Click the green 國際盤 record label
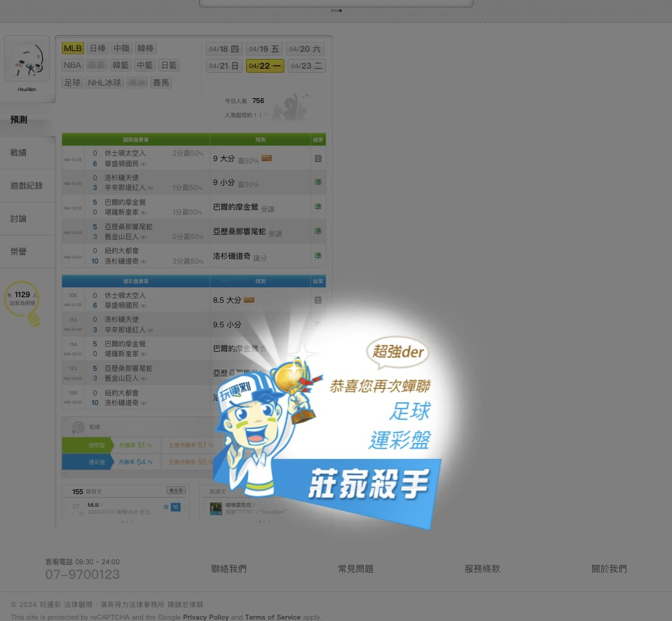672x621 pixels. pos(88,446)
